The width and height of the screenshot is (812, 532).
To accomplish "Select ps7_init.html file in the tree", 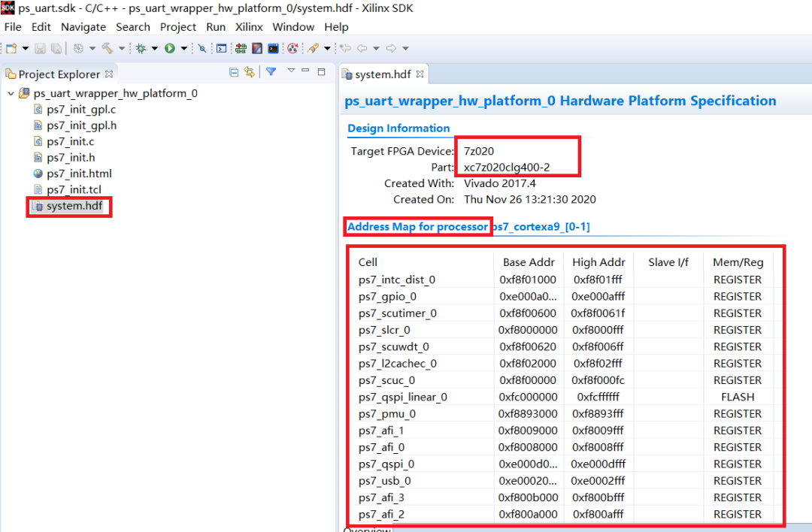I will point(79,174).
